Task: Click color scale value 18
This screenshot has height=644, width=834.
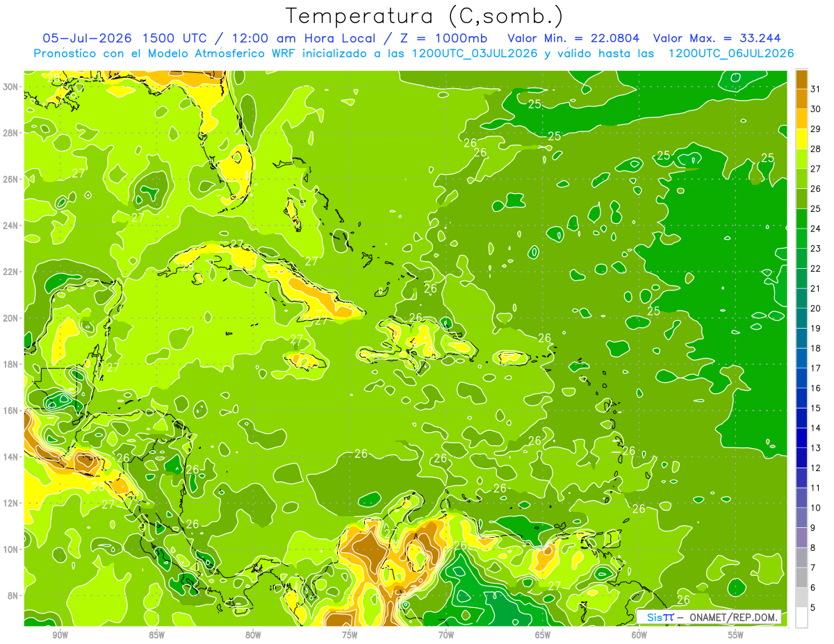Action: (x=816, y=348)
